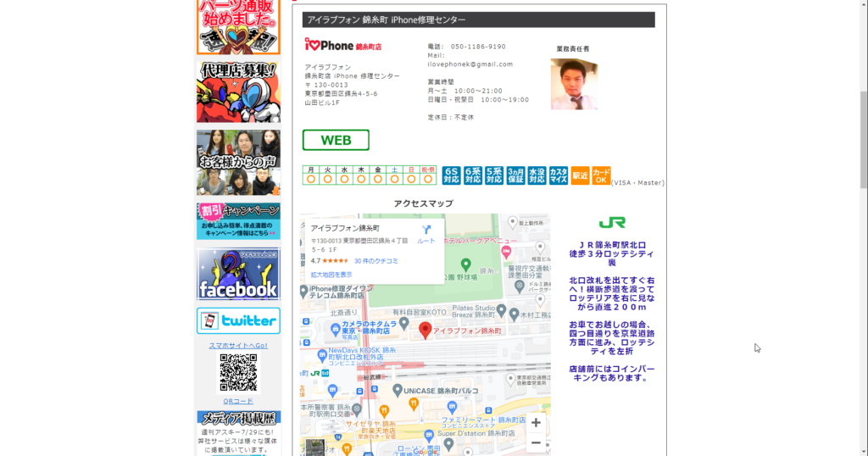Click the I Love Phone 錦糸町店 logo
The image size is (868, 456).
(x=343, y=46)
